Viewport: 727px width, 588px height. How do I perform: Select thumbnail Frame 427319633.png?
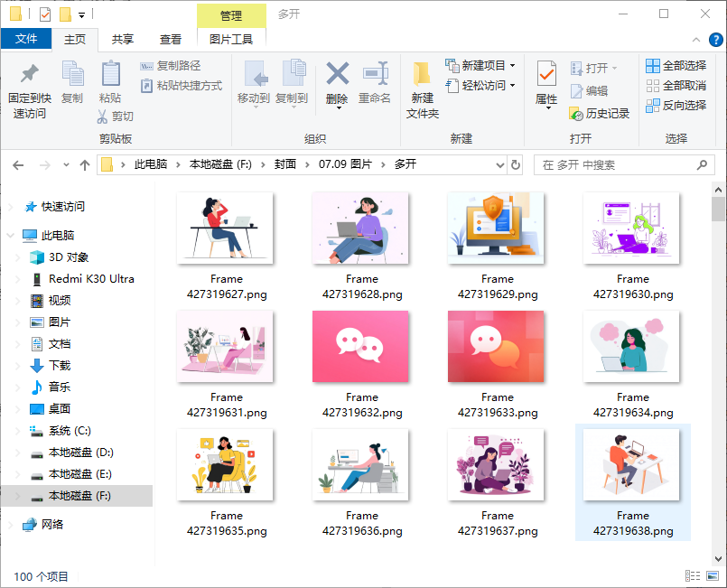pos(496,347)
